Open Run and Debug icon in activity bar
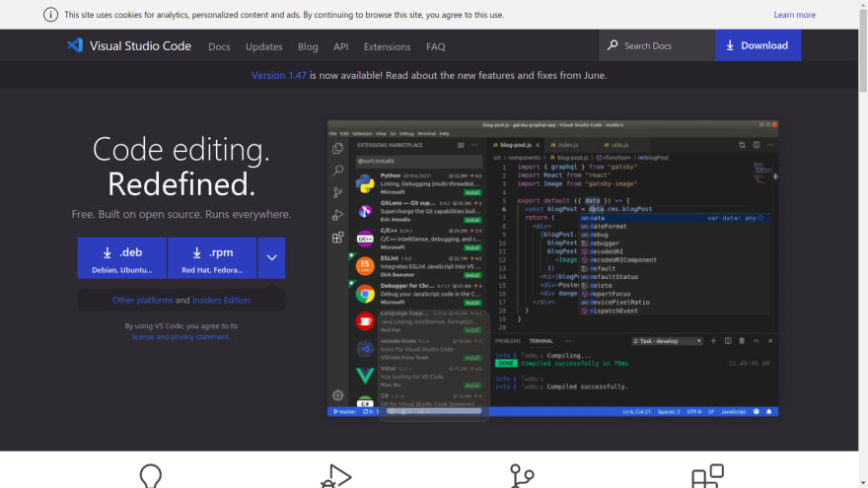The image size is (868, 488). pos(337,215)
